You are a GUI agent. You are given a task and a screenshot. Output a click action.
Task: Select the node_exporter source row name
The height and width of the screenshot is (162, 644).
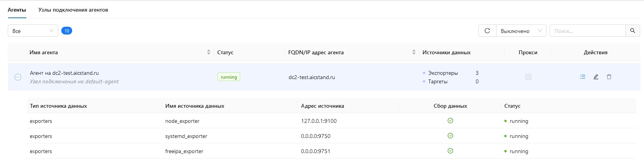[182, 121]
